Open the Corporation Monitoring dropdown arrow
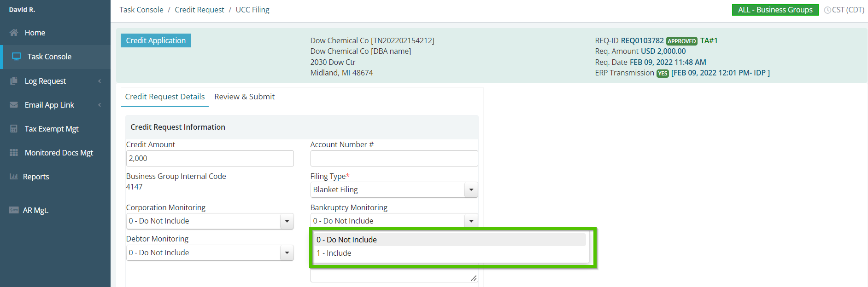The image size is (868, 287). [287, 221]
